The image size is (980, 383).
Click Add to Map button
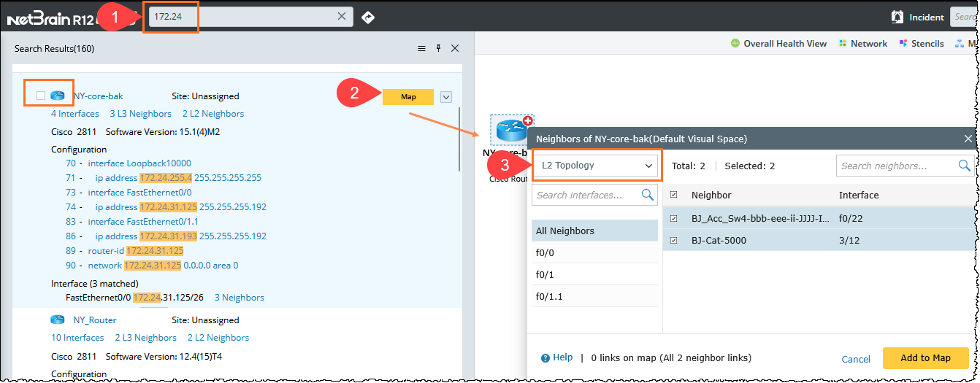[x=925, y=358]
